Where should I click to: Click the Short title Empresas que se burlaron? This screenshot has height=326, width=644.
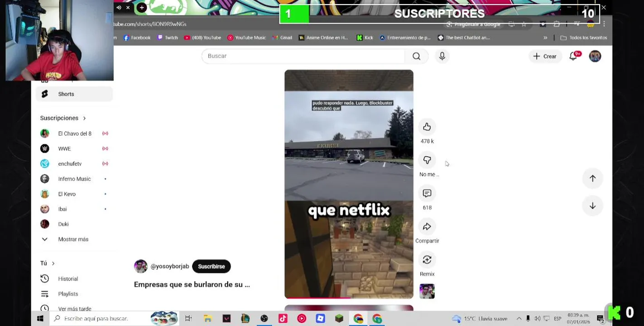(x=192, y=285)
